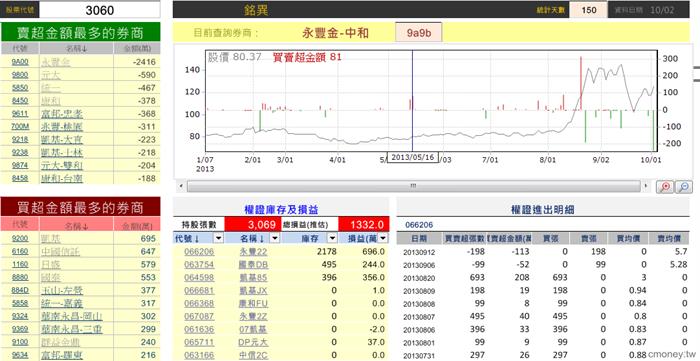This screenshot has height=361, width=700.
Task: Click the queried broker name 永豐金-中和
Action: (335, 33)
